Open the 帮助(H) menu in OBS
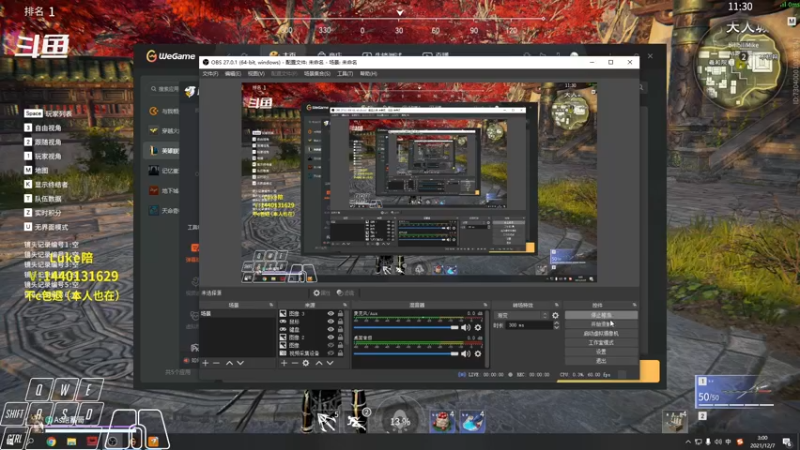Screen dimensions: 800x450 click(x=368, y=74)
